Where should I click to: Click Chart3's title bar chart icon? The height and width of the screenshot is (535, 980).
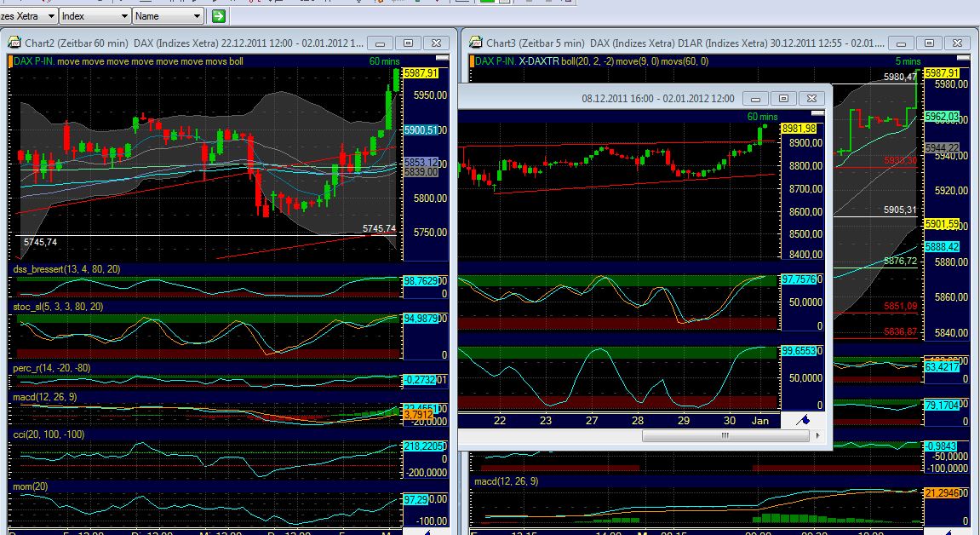[x=475, y=41]
